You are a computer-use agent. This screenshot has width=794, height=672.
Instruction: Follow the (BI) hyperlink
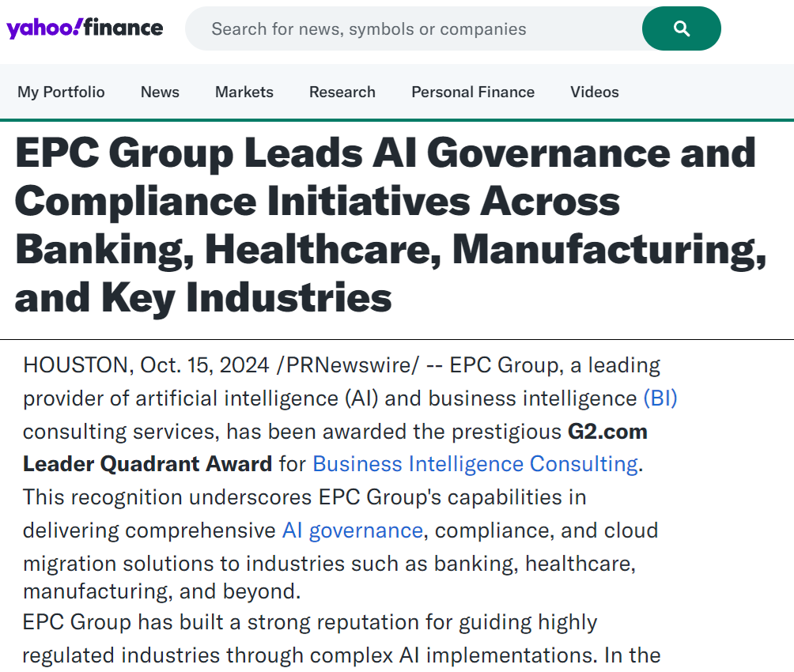coord(660,398)
